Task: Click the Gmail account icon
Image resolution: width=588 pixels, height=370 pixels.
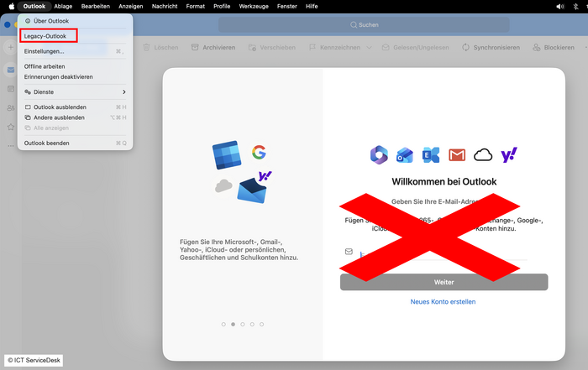Action: coord(457,155)
